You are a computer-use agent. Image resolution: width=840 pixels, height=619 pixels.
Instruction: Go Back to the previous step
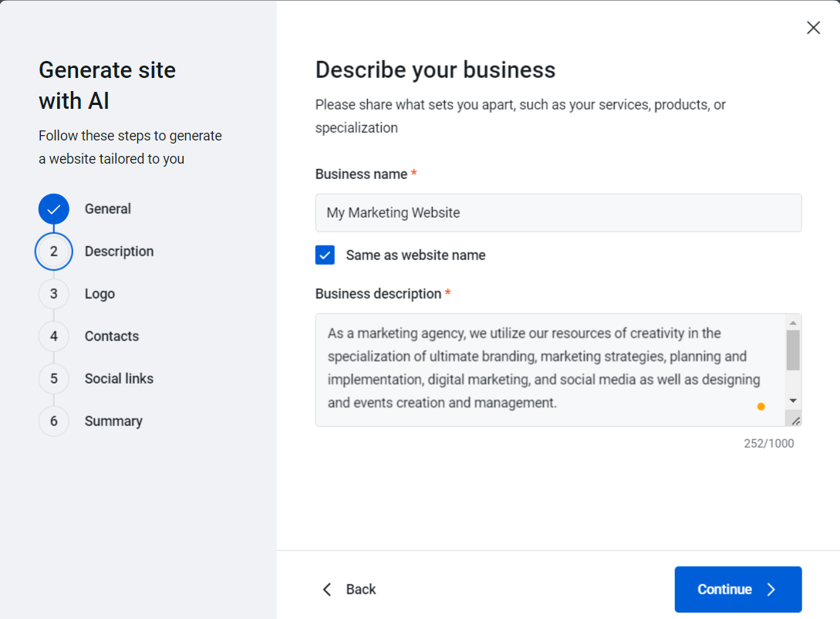tap(349, 590)
